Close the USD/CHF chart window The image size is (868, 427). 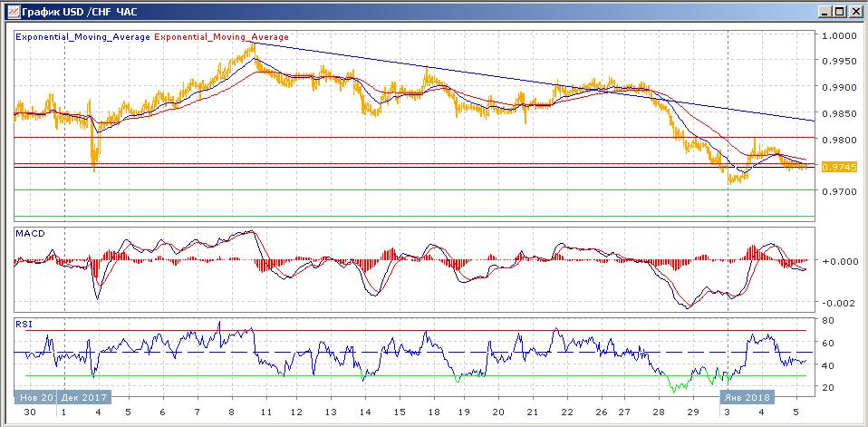coord(854,11)
